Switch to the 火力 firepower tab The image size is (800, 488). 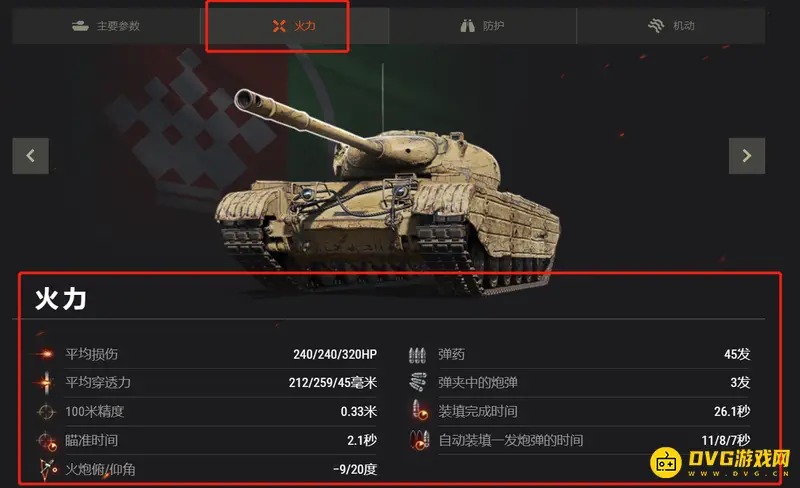[x=294, y=26]
